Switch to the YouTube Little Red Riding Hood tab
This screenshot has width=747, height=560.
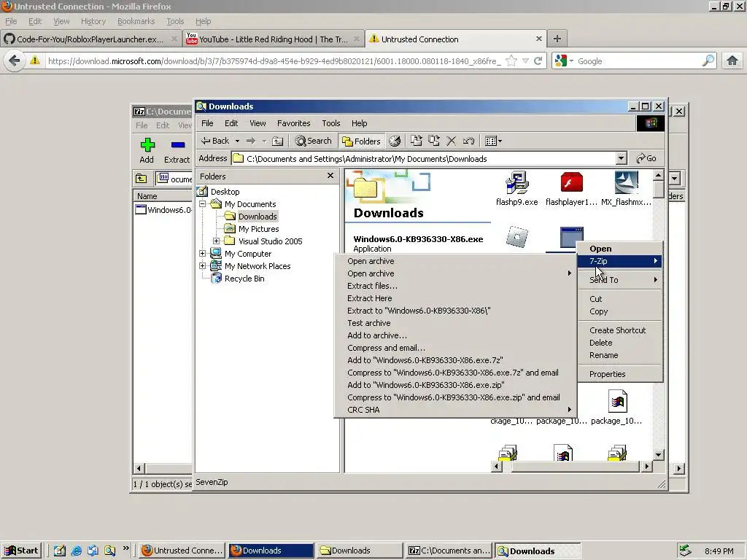(274, 39)
